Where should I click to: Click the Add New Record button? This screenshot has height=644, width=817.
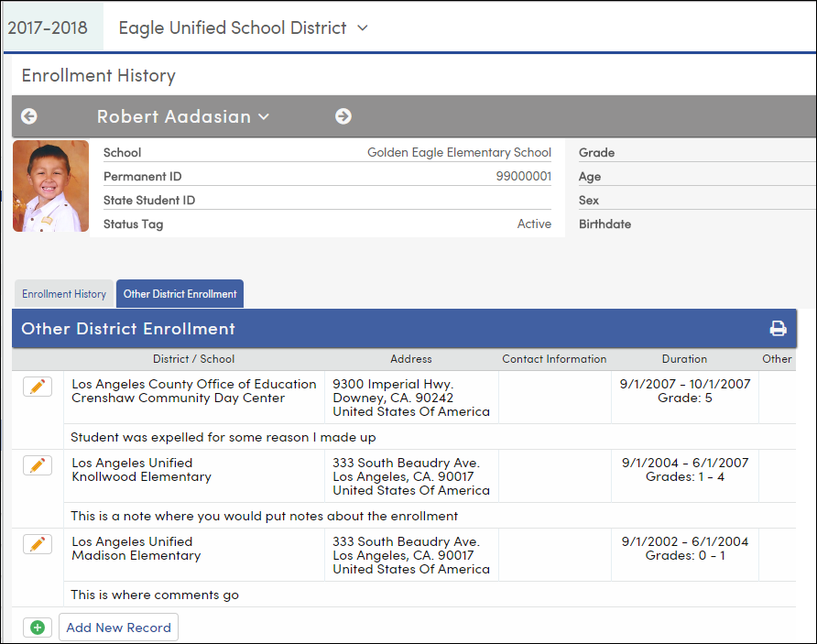pos(118,628)
